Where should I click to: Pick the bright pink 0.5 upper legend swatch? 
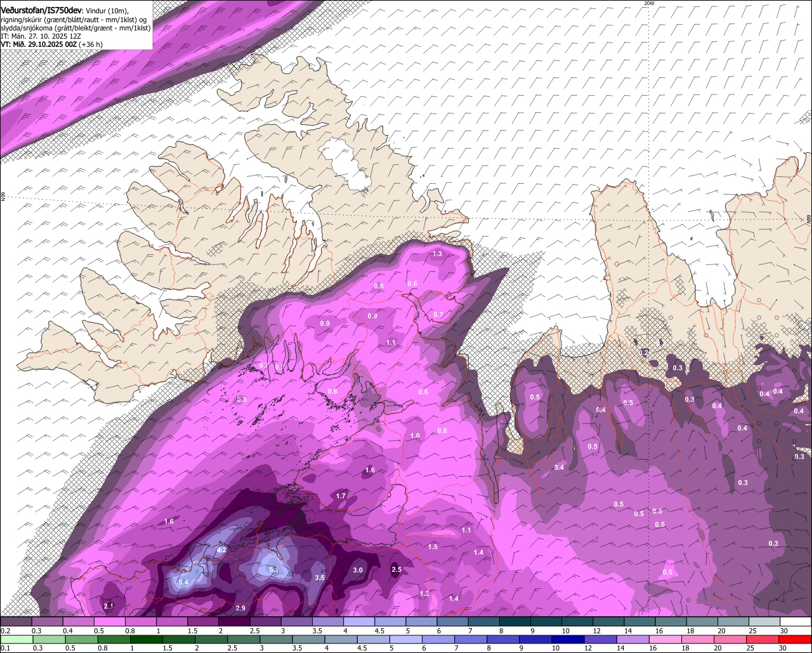coord(109,622)
